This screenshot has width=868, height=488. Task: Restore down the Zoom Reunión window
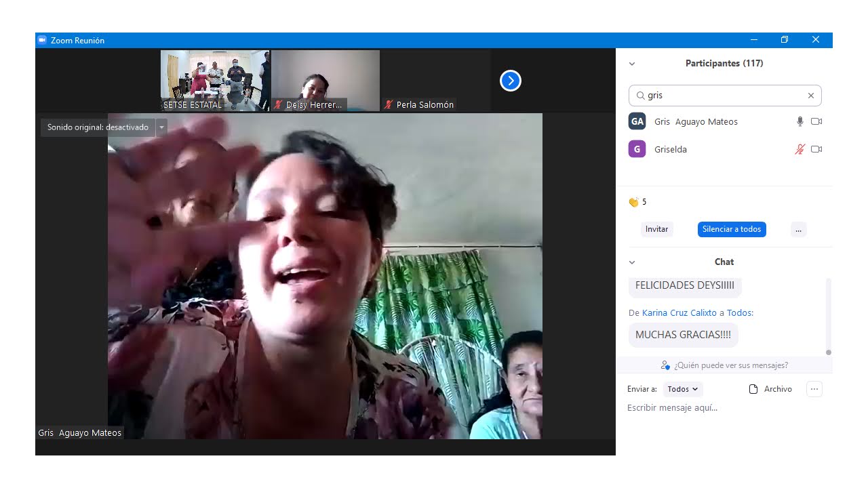click(785, 40)
